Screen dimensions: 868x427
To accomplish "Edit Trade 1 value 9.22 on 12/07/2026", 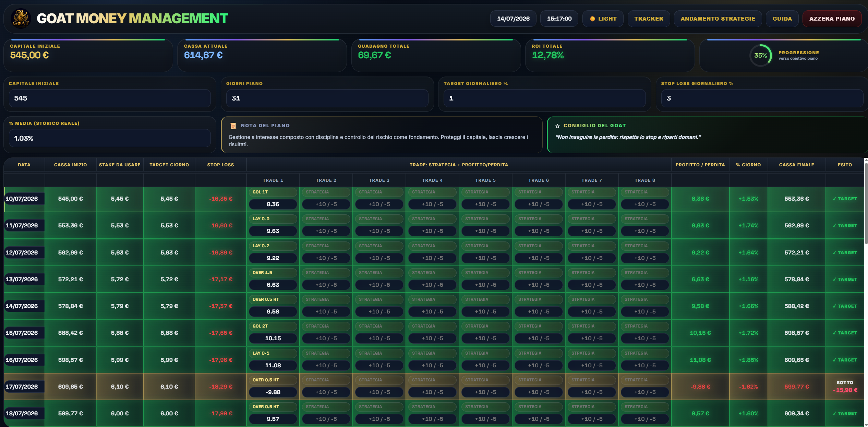I will 273,258.
